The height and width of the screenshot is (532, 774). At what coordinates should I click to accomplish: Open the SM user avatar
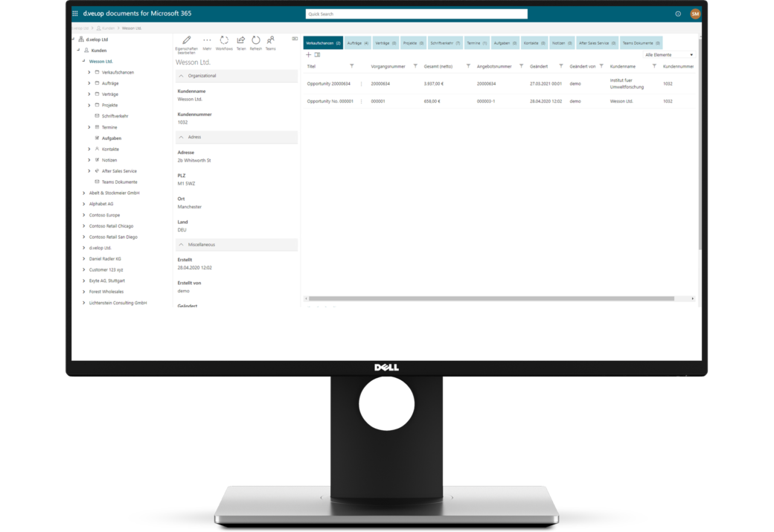pyautogui.click(x=695, y=14)
